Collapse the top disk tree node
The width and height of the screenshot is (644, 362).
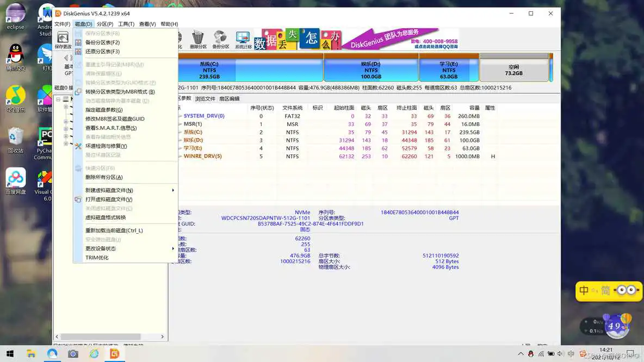pos(58,99)
